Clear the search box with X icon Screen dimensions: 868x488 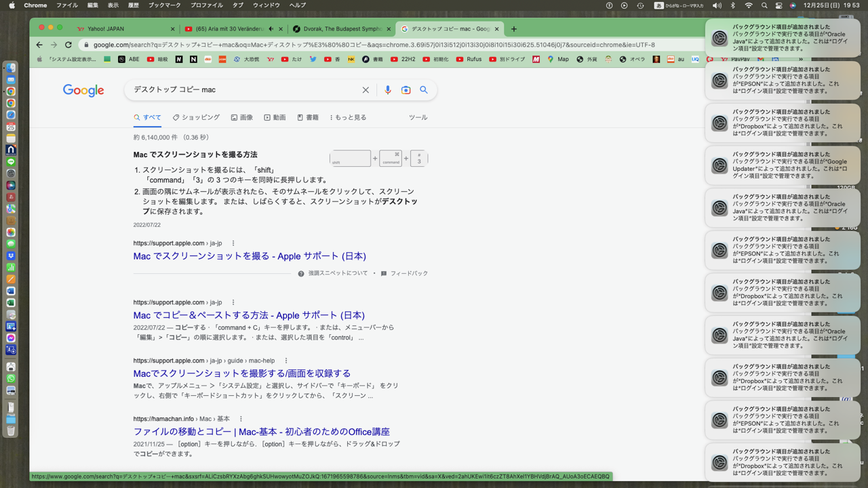(366, 90)
